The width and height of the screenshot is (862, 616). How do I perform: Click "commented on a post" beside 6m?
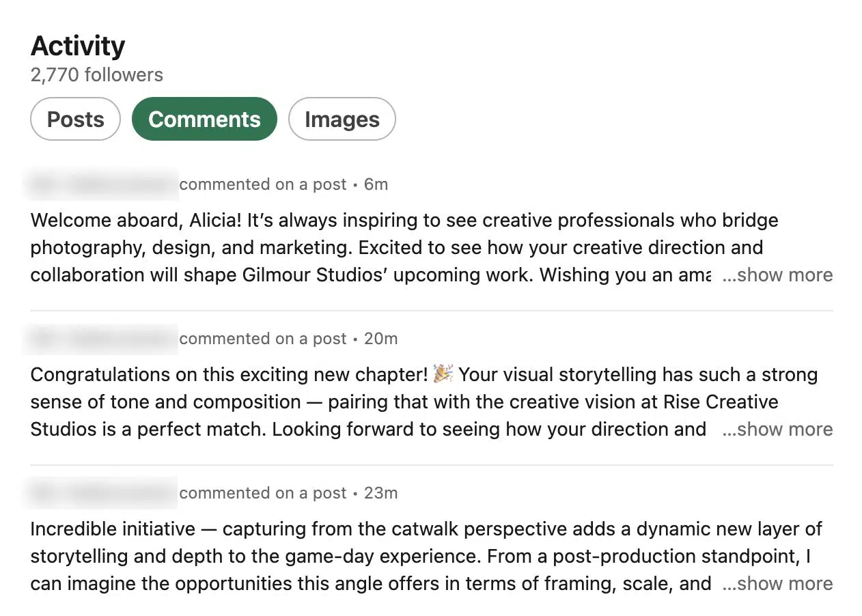(263, 184)
